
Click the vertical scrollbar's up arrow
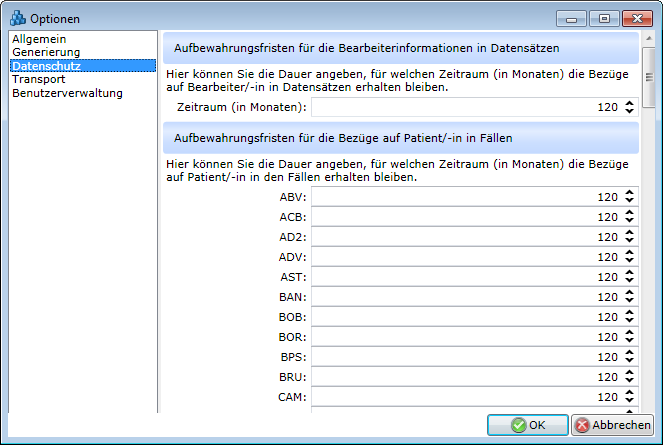(x=648, y=37)
